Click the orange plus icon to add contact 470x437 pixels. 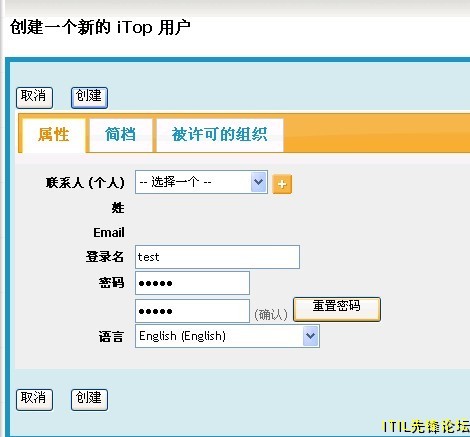pos(282,184)
